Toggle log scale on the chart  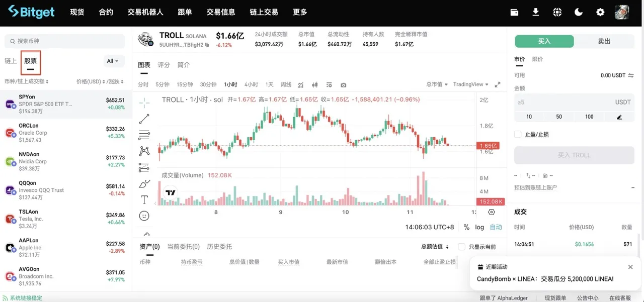479,227
